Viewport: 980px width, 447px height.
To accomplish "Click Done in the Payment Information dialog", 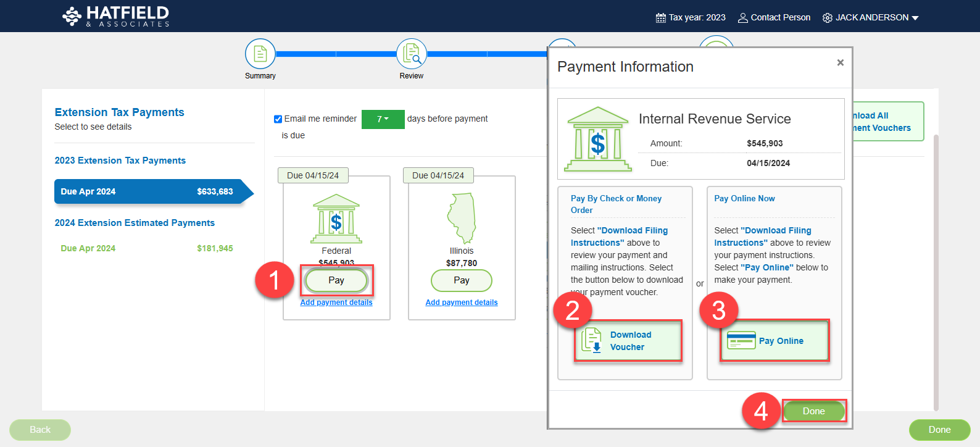I will 813,411.
